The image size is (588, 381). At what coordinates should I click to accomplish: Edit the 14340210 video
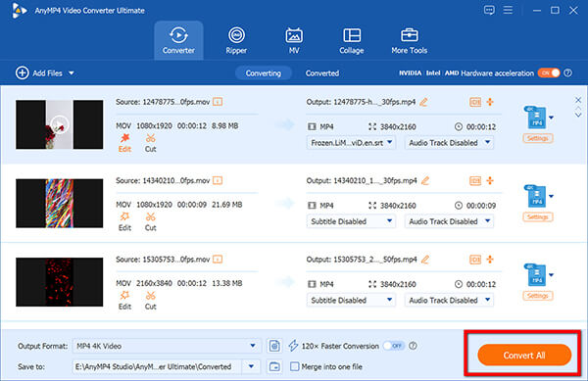click(124, 221)
